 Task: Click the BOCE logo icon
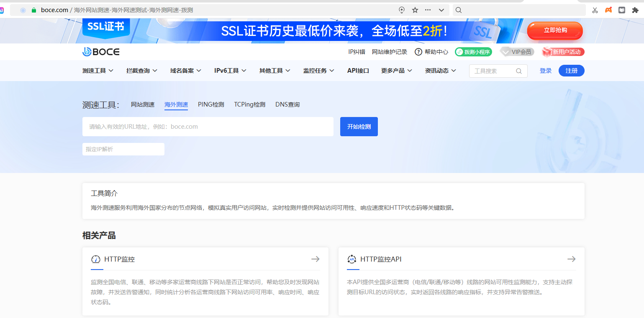[86, 51]
